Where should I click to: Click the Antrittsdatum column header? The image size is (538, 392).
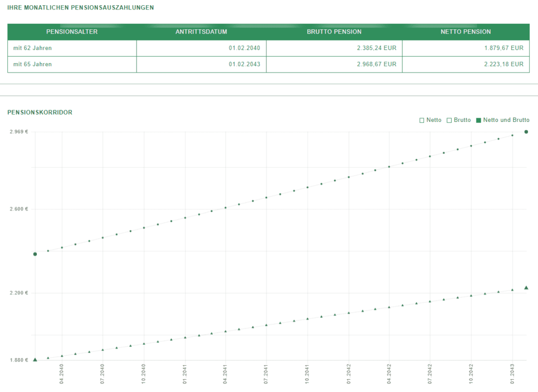tap(201, 32)
